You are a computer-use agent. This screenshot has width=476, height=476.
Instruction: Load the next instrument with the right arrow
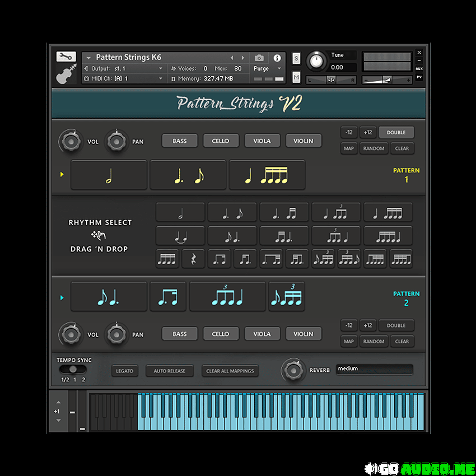[x=242, y=58]
